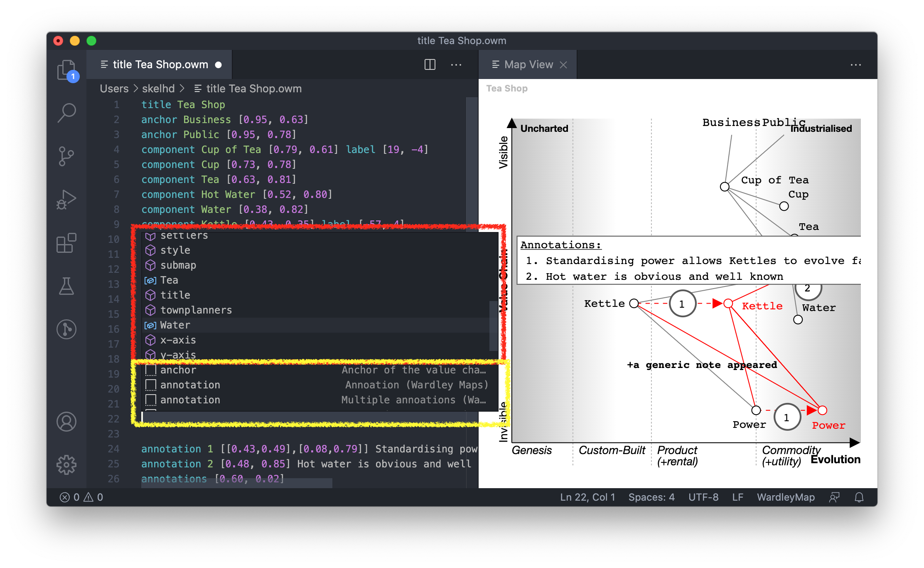This screenshot has height=568, width=924.
Task: Open the Manage gear icon
Action: point(66,464)
